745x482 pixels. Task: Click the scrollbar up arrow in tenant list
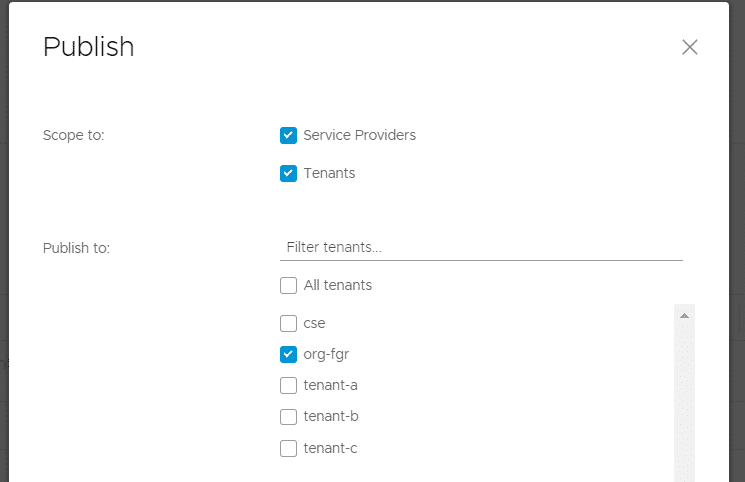click(684, 316)
